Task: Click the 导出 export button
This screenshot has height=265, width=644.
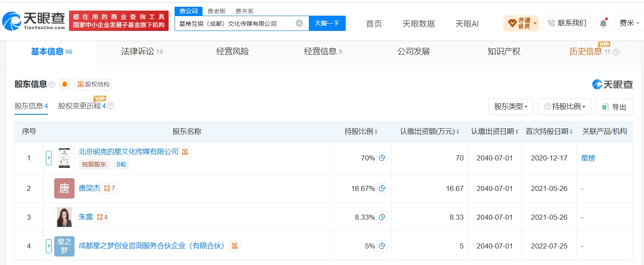Action: point(614,107)
